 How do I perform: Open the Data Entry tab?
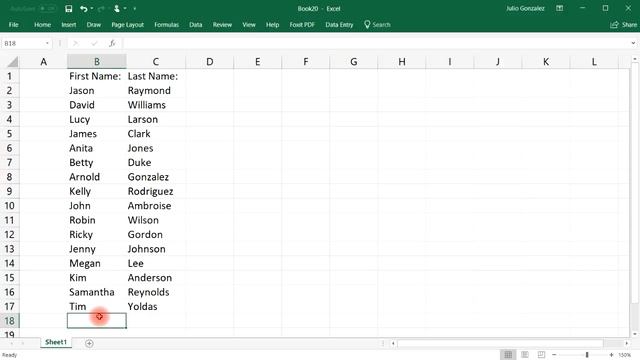(x=339, y=25)
